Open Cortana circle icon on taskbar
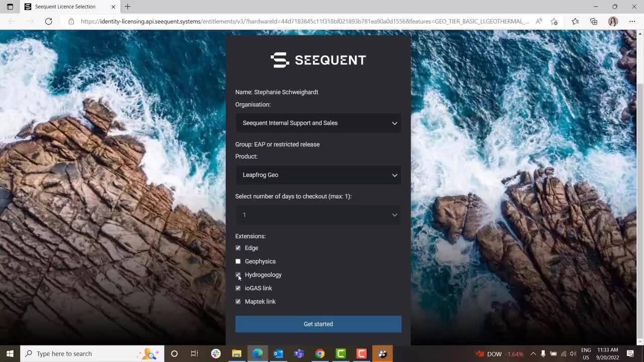The height and width of the screenshot is (362, 644). [x=174, y=353]
